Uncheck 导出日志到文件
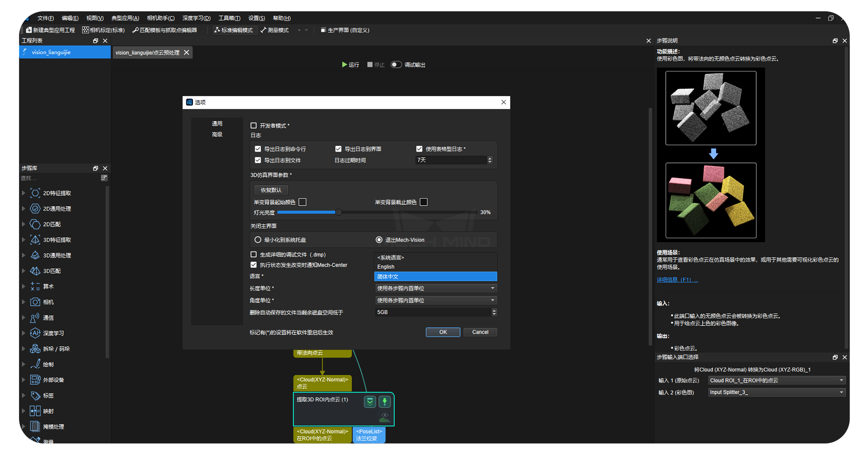Image resolution: width=868 pixels, height=453 pixels. point(258,160)
